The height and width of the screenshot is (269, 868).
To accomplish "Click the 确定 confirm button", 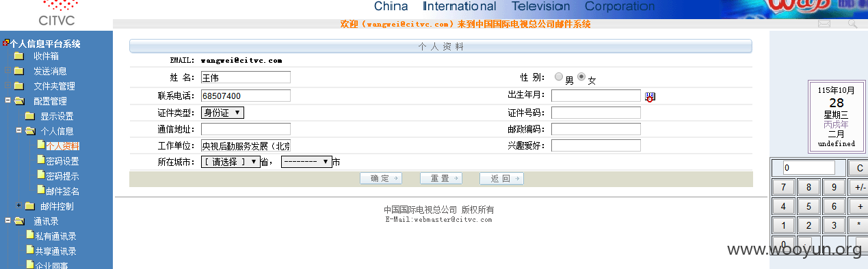I will 382,178.
